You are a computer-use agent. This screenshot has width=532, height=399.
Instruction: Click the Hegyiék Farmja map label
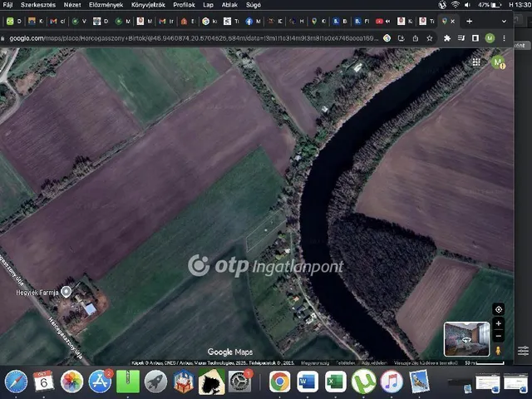(37, 292)
